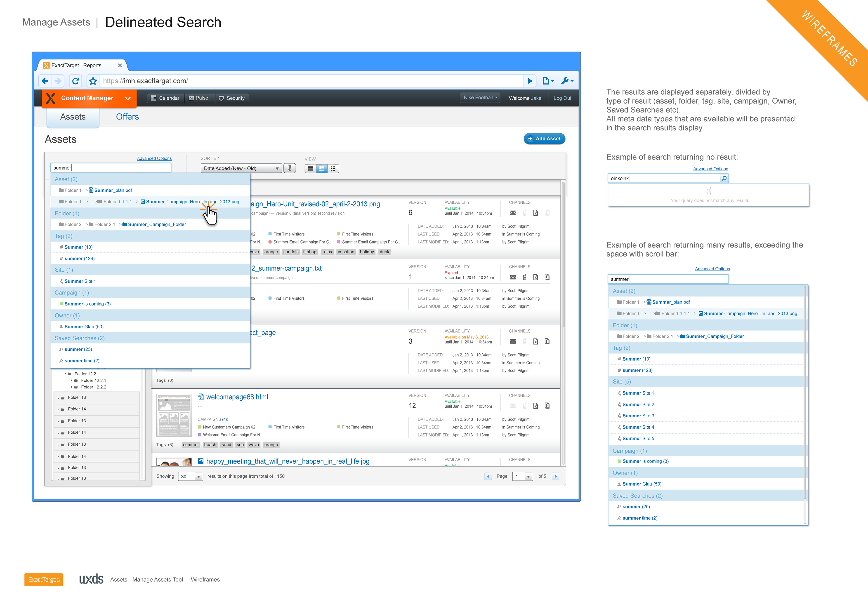Viewport: 868px width, 597px height.
Task: Open Content Manager dropdown chevron
Action: click(x=128, y=98)
